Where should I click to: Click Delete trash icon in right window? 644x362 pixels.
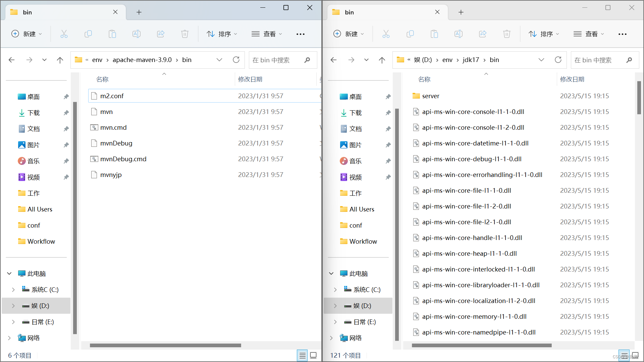tap(506, 34)
